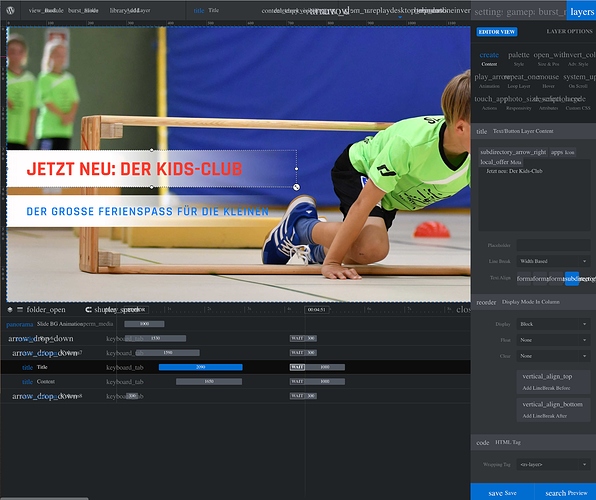Click the Save button
The height and width of the screenshot is (500, 596).
[502, 492]
